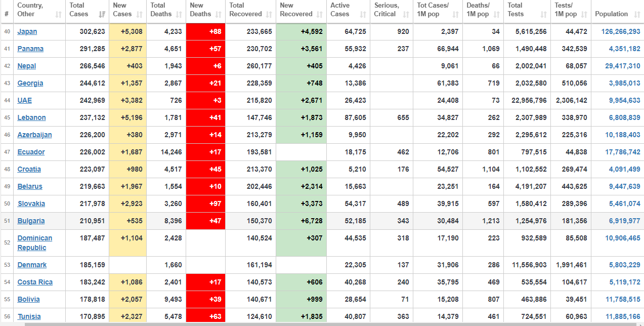Sort by New Recovered column arrows

[320, 15]
